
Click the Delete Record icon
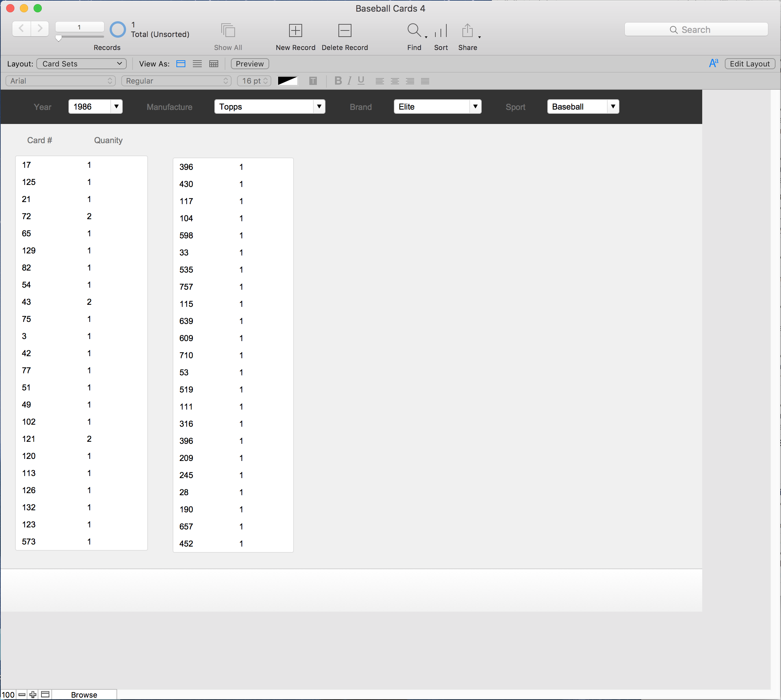345,30
